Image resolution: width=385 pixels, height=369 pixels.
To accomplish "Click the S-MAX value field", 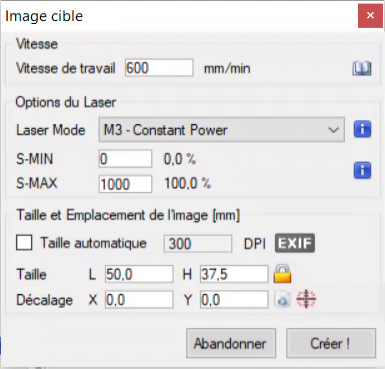I will [x=125, y=184].
